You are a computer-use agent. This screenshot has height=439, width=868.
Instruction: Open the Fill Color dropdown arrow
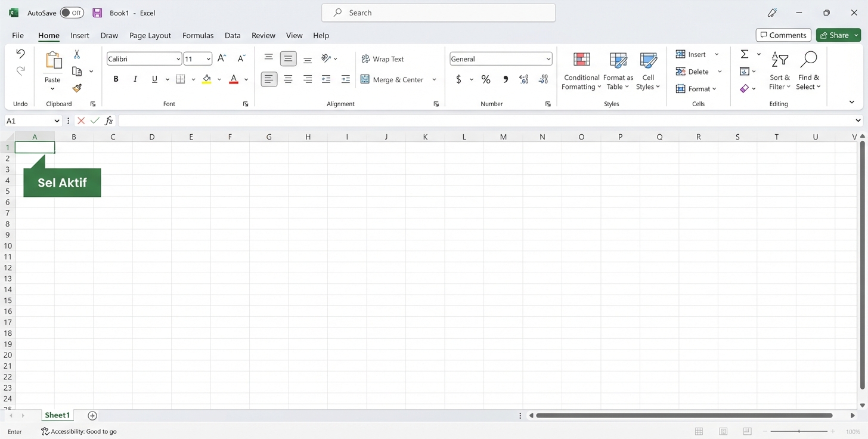coord(218,79)
